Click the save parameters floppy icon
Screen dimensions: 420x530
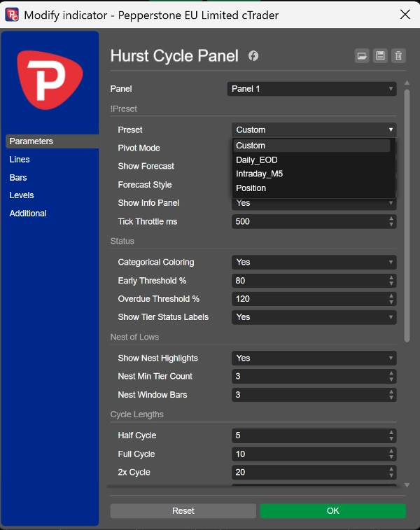tap(380, 56)
